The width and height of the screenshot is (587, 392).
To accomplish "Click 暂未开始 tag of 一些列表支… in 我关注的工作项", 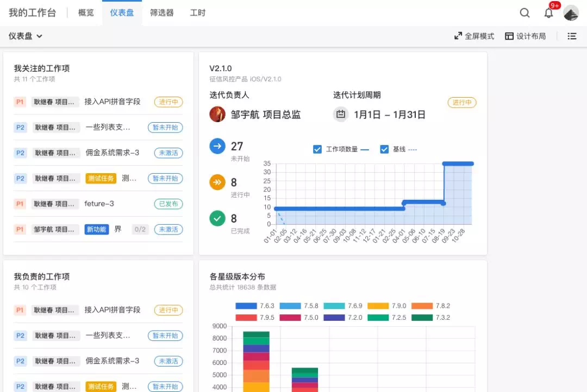I will pyautogui.click(x=165, y=128).
